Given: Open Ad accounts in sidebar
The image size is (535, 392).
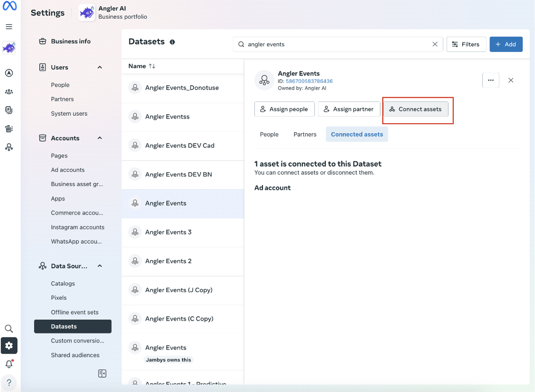Looking at the screenshot, I should coord(68,170).
